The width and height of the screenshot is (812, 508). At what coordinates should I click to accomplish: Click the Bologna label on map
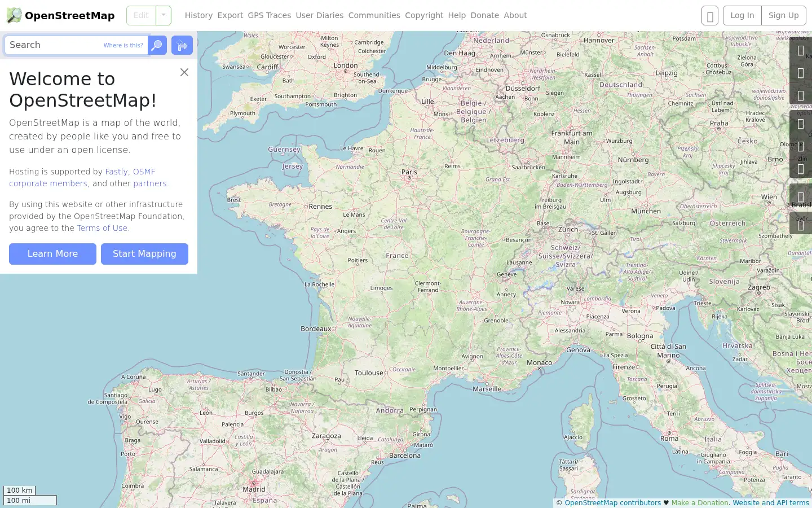[640, 336]
